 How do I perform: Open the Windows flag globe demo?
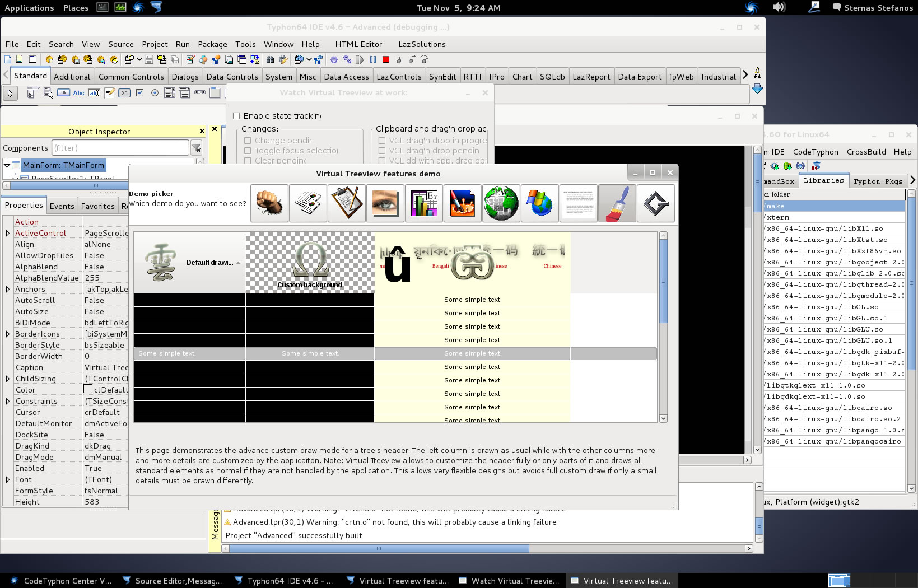point(540,203)
